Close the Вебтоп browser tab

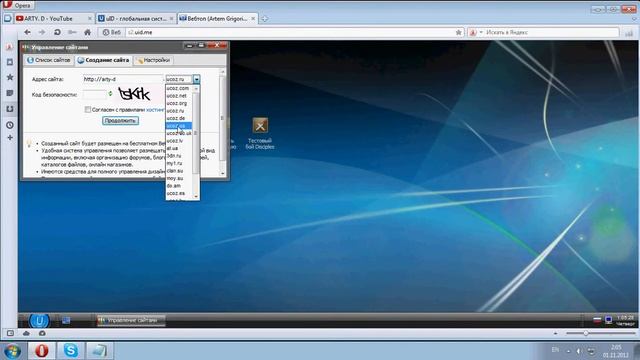tap(253, 19)
